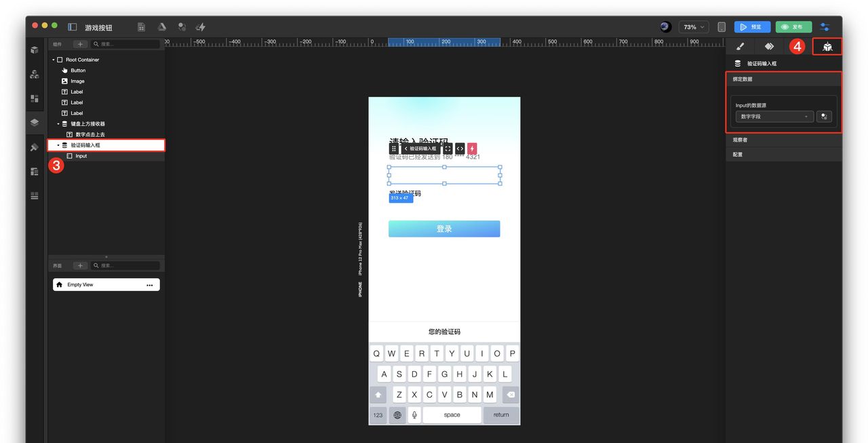Click the data picker button beside 数字字段
Image resolution: width=868 pixels, height=443 pixels.
point(824,117)
